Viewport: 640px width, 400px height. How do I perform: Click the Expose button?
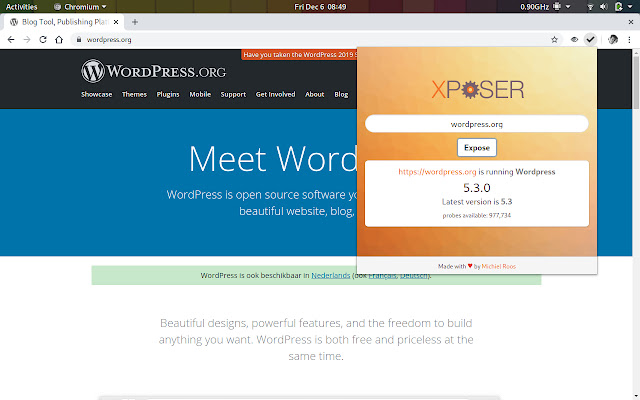tap(477, 147)
